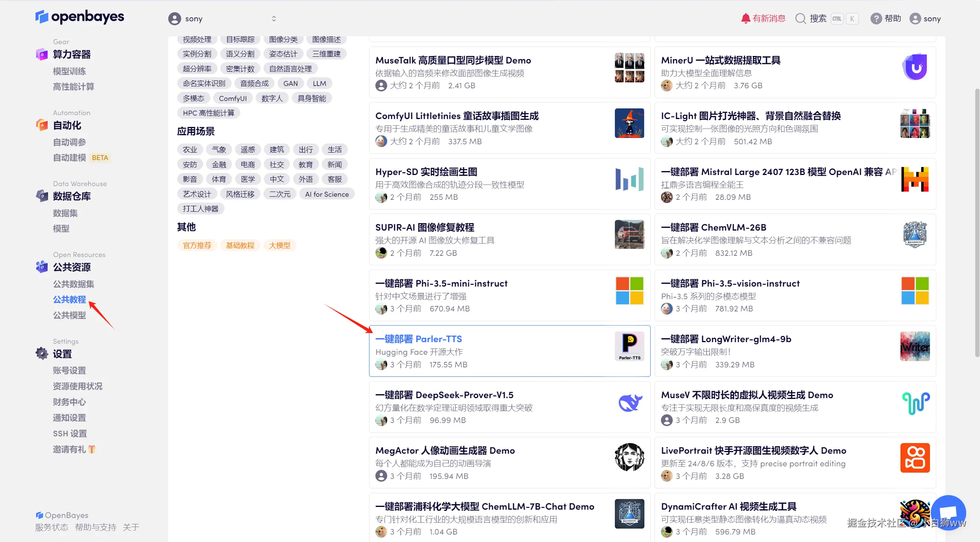Go to 公共模型 in the sidebar
This screenshot has height=542, width=980.
click(69, 315)
